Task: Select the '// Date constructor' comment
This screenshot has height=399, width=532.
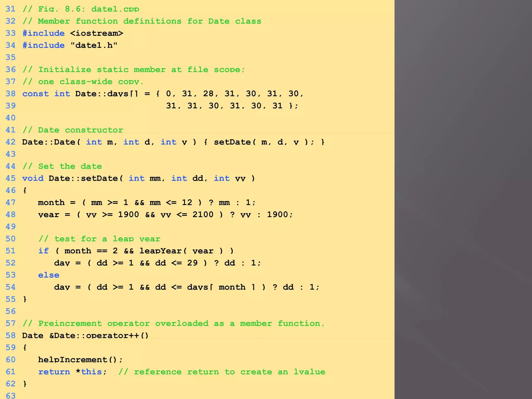Action: 73,130
